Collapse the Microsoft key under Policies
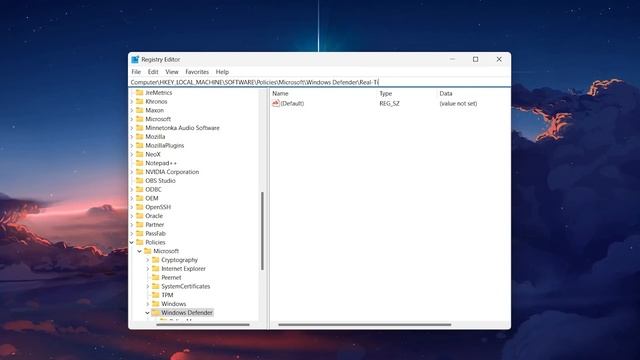 click(140, 251)
